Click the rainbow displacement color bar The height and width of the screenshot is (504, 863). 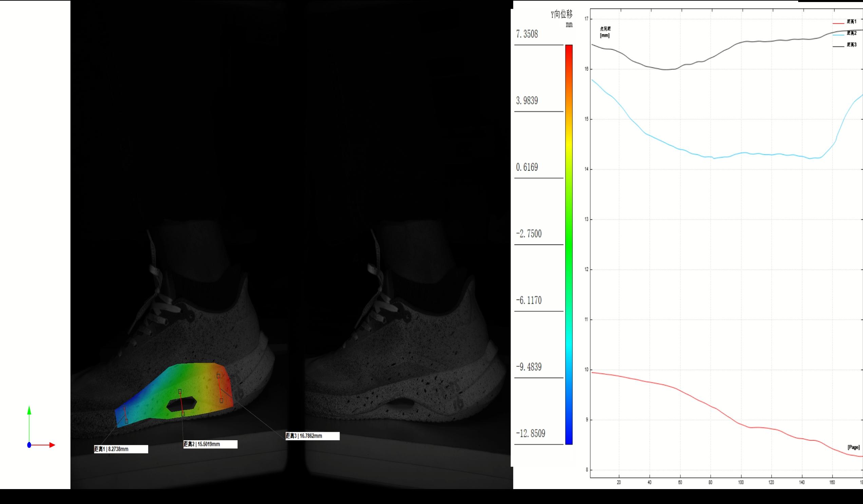[569, 245]
